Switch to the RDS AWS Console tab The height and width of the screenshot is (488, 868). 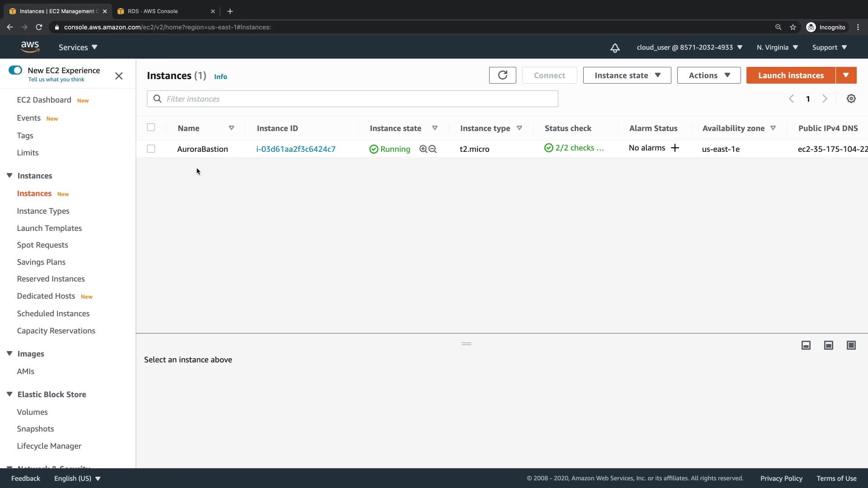[153, 11]
